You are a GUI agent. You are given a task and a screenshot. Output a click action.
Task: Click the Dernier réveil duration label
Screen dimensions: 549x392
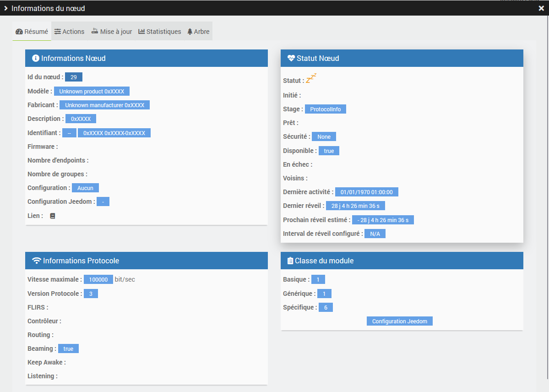point(355,206)
